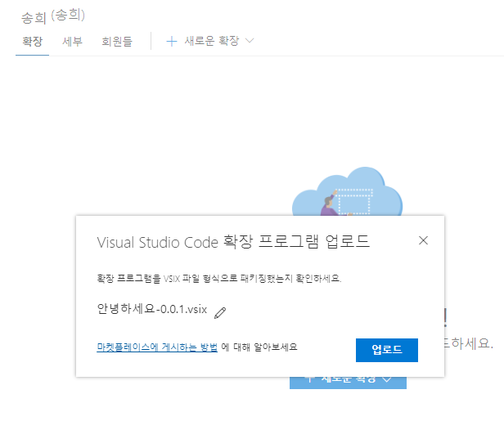Image resolution: width=504 pixels, height=421 pixels.
Task: Open the 회원들 tab
Action: (117, 42)
